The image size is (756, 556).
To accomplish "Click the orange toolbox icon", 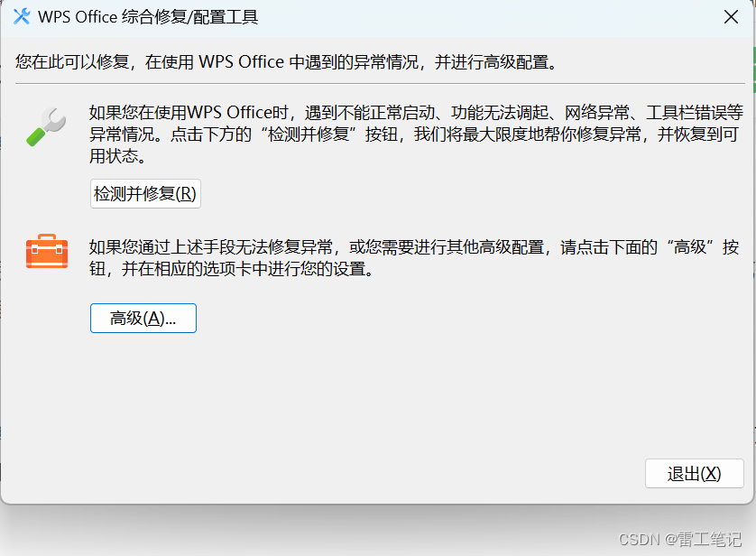I will pos(47,251).
